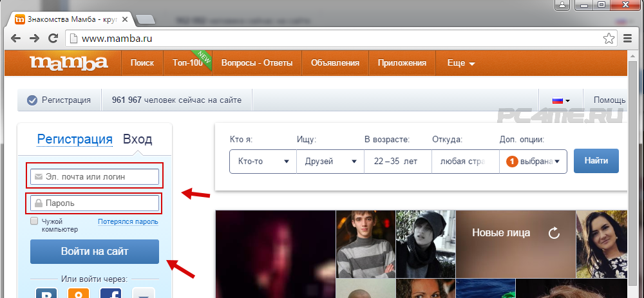Bookmark page with the star icon
The width and height of the screenshot is (644, 298).
click(x=609, y=39)
